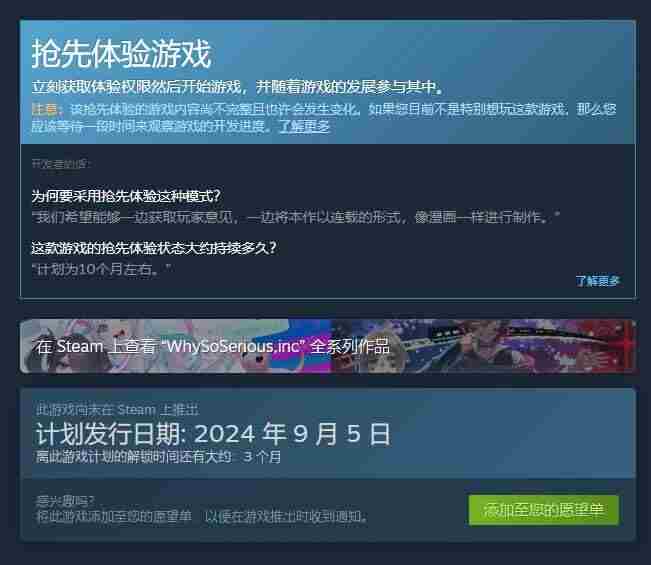This screenshot has height=565, width=651.
Task: Click the orange 注意 label
Action: [45, 109]
